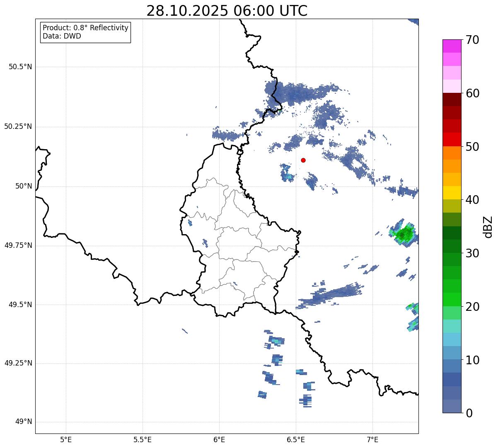
Task: Click the 50.5°N latitude label
Action: tap(20, 67)
